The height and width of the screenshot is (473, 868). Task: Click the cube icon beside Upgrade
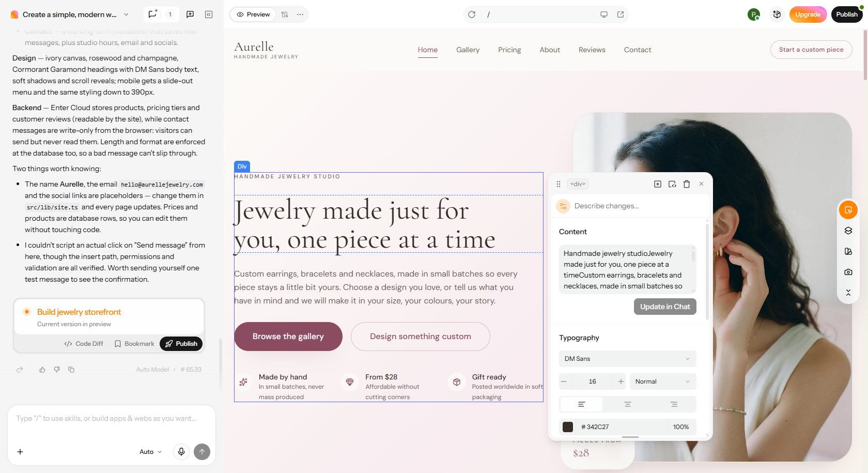point(777,14)
